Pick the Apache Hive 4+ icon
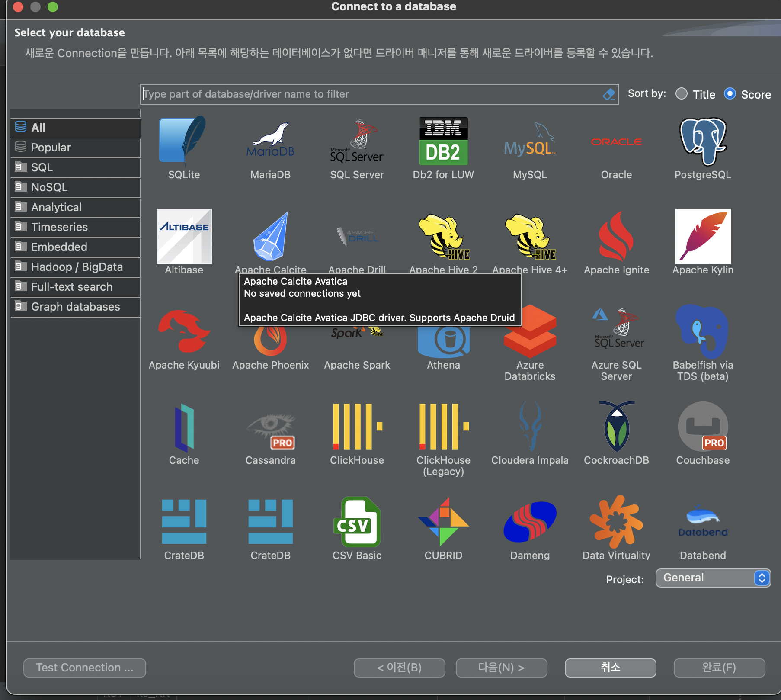The width and height of the screenshot is (781, 700). (530, 236)
